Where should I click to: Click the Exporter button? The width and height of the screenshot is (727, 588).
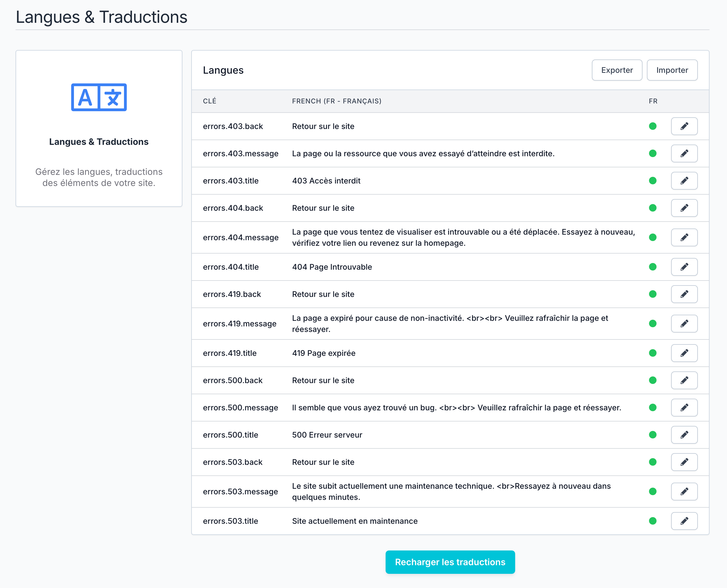click(x=617, y=70)
